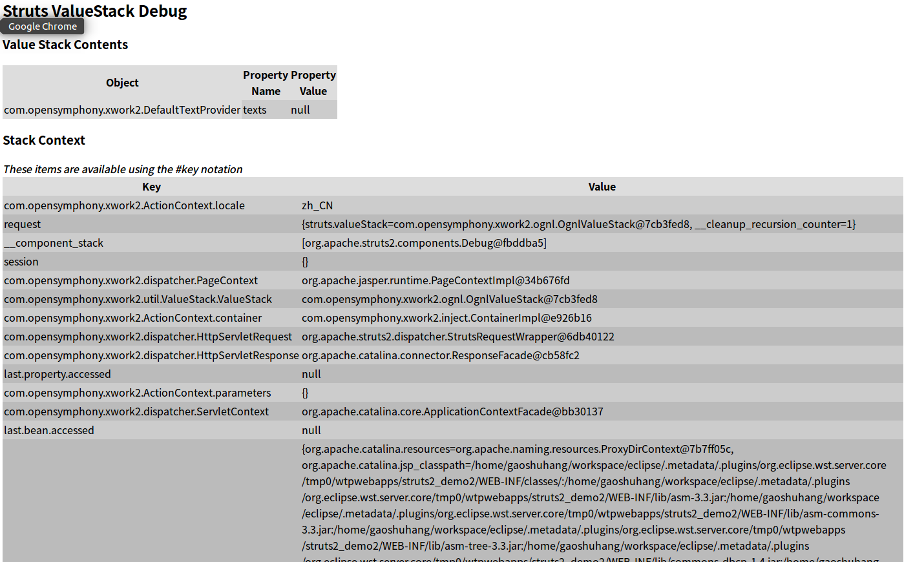Viewport: 924px width, 562px height.
Task: Click the italic "#key notation" description line
Action: pyautogui.click(x=123, y=169)
